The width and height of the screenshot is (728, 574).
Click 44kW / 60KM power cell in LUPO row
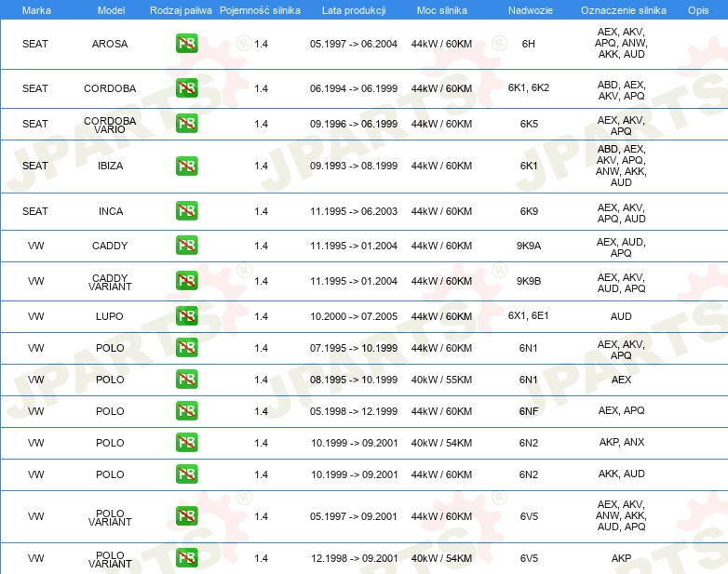tap(441, 316)
